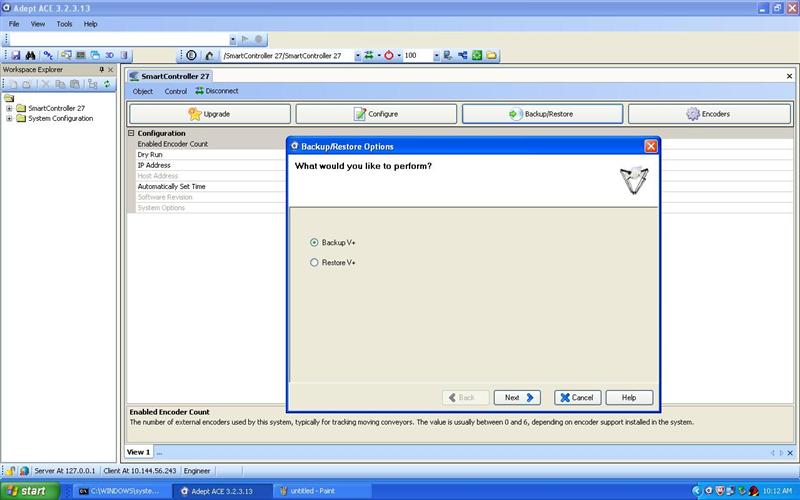Open the controller path dropdown
Screen dimensions: 800x500
[358, 56]
